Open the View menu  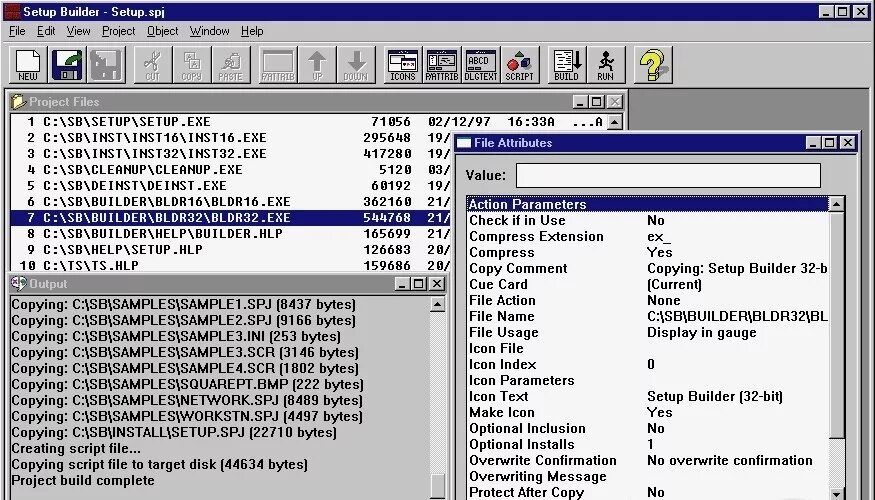pos(78,31)
